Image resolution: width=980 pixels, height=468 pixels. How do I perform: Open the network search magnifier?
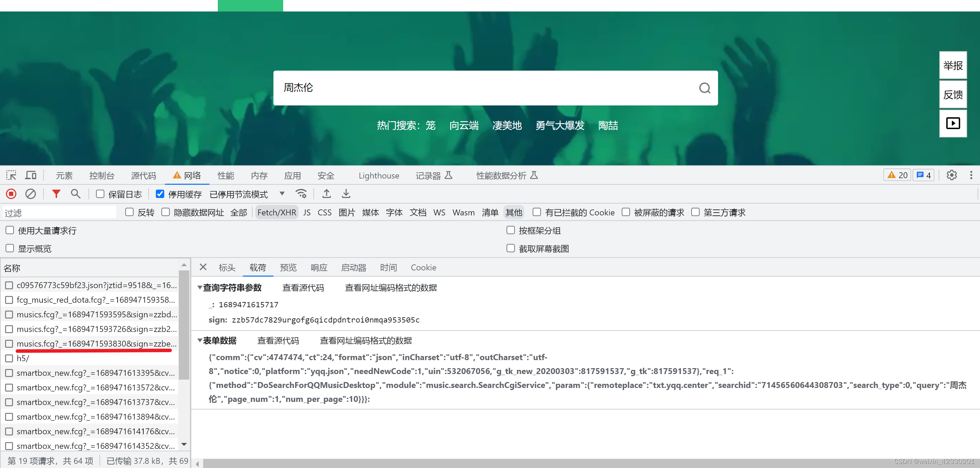coord(76,194)
